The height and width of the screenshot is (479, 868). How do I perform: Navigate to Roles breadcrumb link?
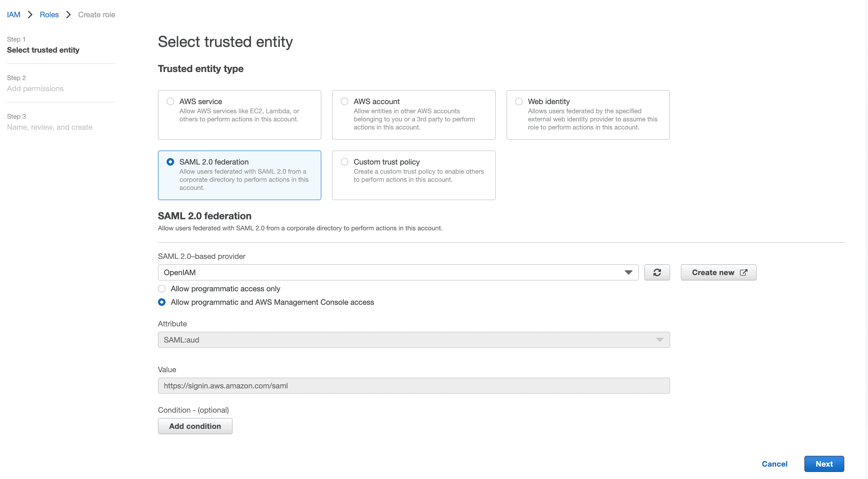pos(49,15)
